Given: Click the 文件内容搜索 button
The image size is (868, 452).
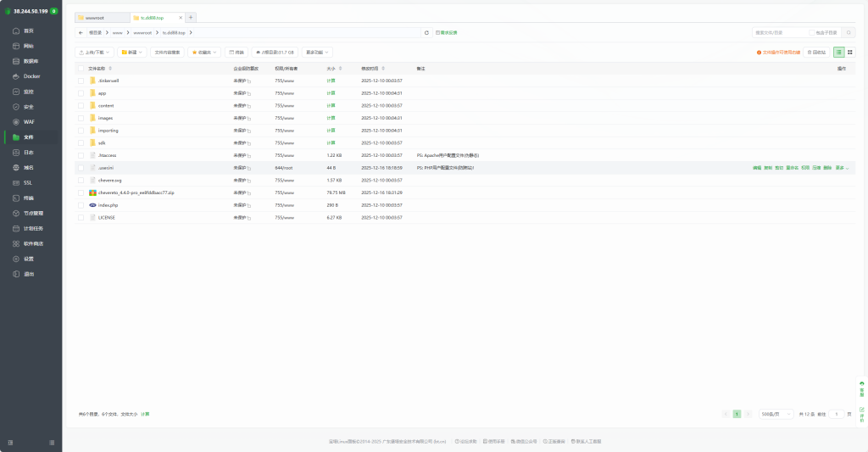Looking at the screenshot, I should (x=166, y=52).
